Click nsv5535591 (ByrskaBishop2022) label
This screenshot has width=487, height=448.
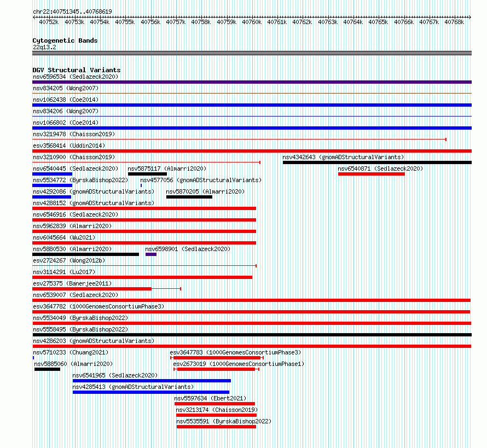click(224, 421)
